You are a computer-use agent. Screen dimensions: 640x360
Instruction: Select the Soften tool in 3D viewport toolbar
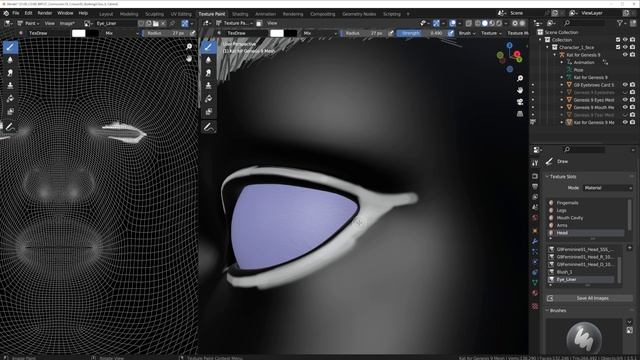(x=209, y=60)
